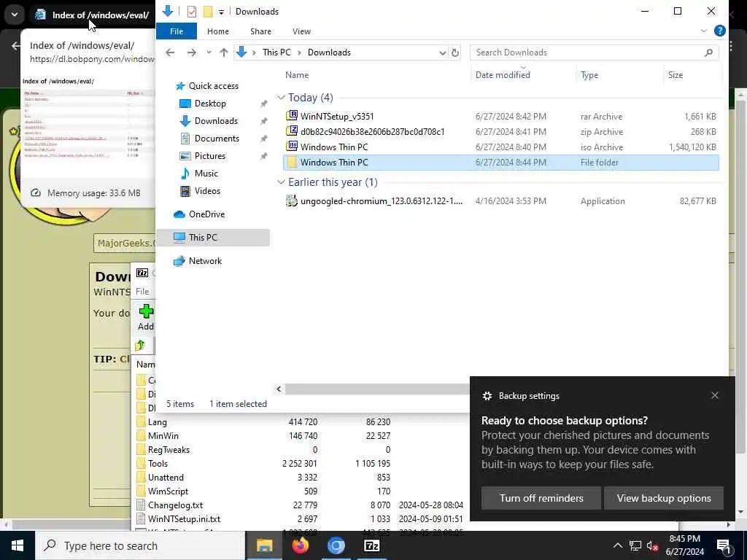Screen dimensions: 747x560
Task: Select Changelog.txt in 7-Zip
Action: (175, 505)
